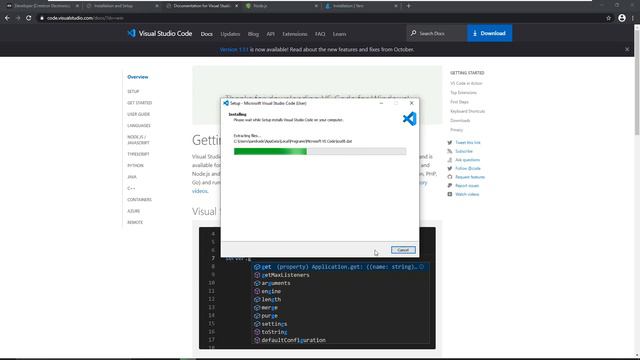This screenshot has width=640, height=360.
Task: Open the Downloads link in right sidebar
Action: (x=460, y=121)
